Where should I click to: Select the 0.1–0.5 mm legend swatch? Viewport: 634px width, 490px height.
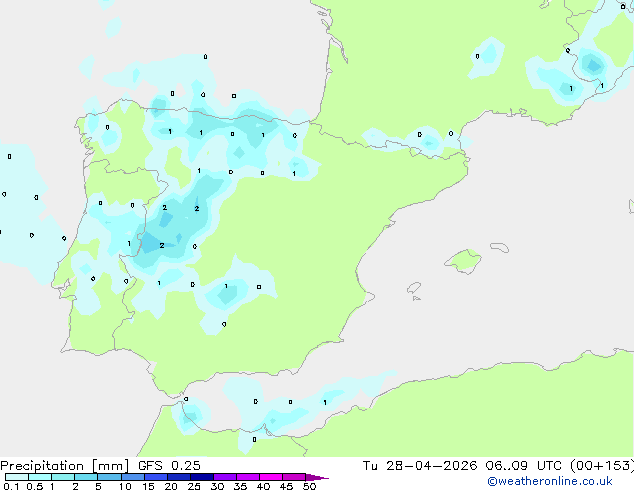pyautogui.click(x=17, y=477)
